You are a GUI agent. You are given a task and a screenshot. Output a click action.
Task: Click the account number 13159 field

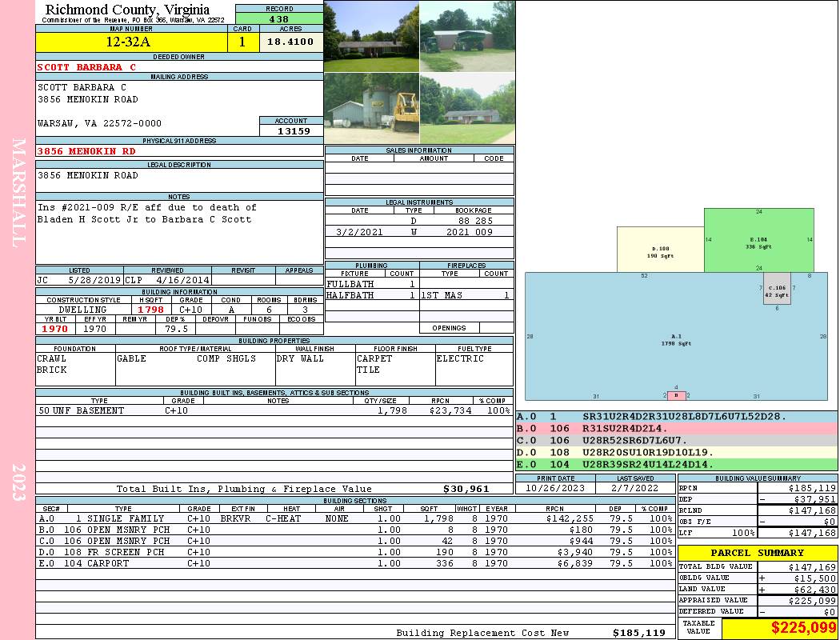click(291, 130)
